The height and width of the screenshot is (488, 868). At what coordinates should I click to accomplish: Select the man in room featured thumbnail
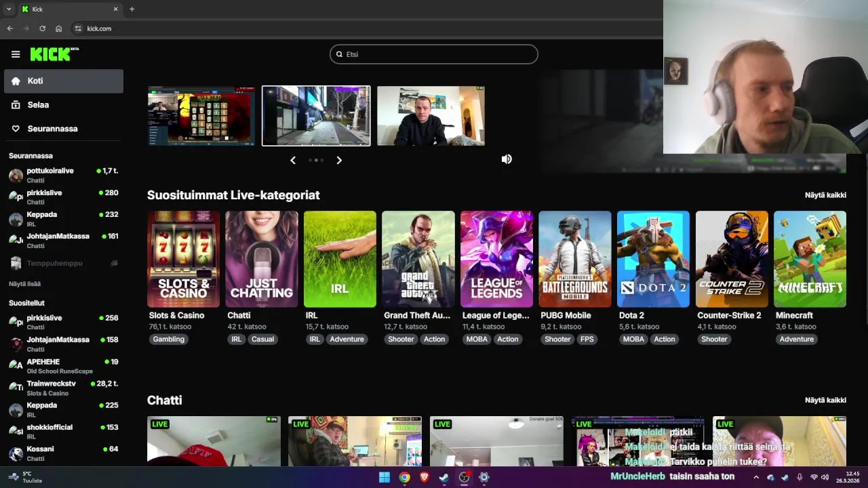(431, 116)
